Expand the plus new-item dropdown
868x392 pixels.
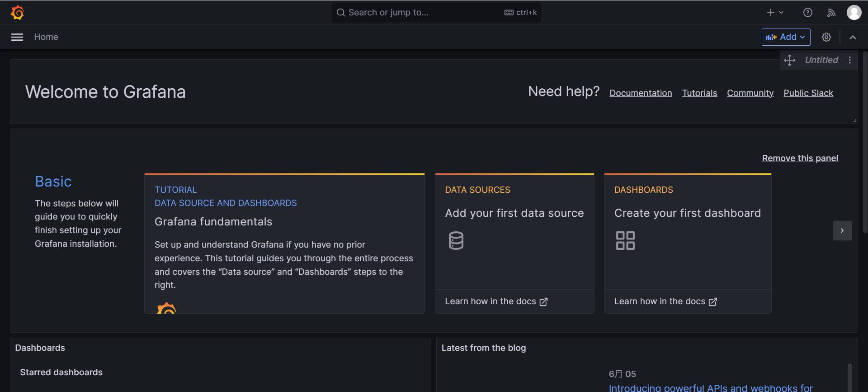(775, 13)
